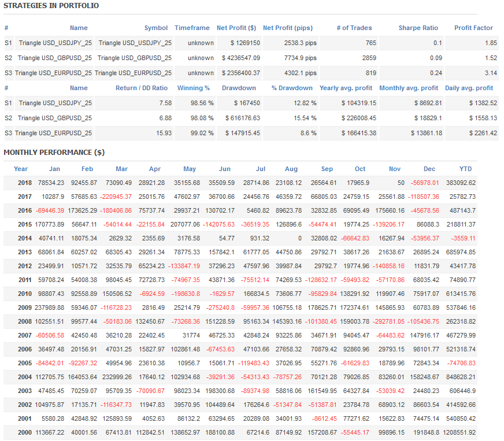
Task: Click 2018 December loss -56978.01
Action: (425, 183)
